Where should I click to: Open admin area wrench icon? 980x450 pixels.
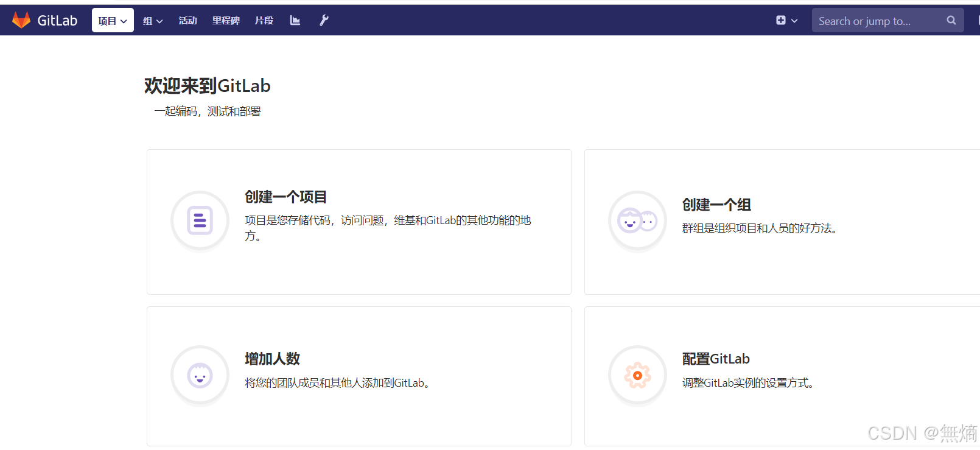point(324,21)
